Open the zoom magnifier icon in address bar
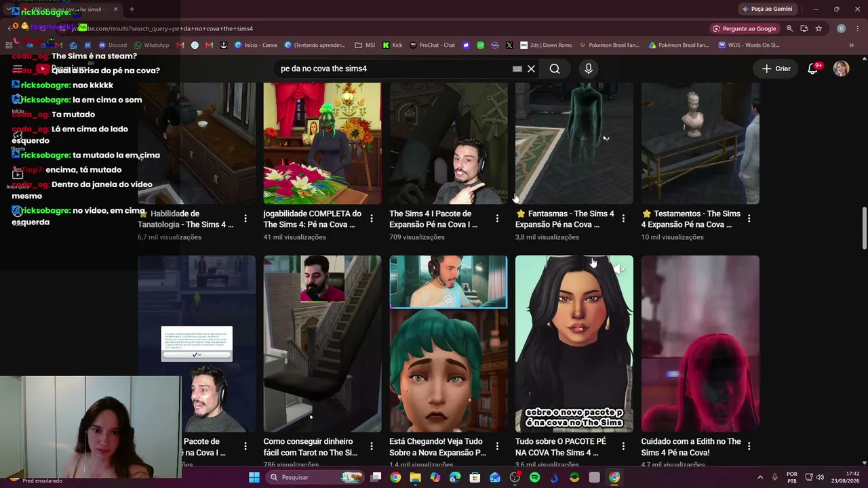 (x=789, y=28)
